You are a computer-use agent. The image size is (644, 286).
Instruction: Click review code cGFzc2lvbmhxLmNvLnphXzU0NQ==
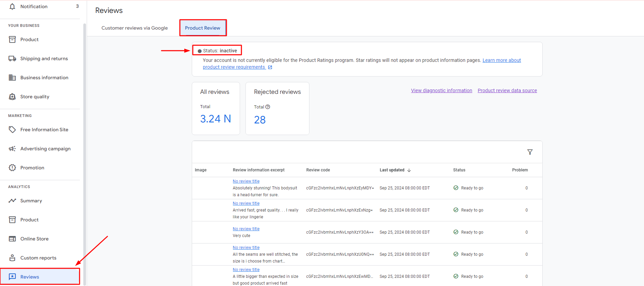coord(340,254)
